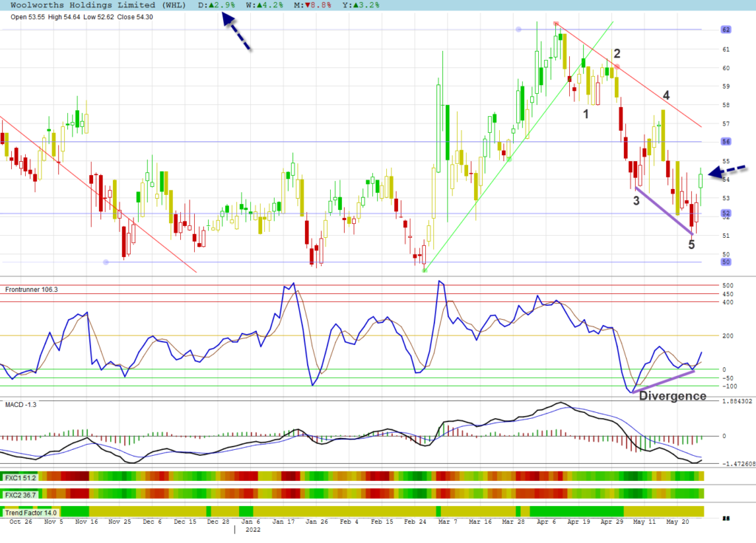The height and width of the screenshot is (543, 756).
Task: Click the Dec 28 date label
Action: pyautogui.click(x=218, y=522)
